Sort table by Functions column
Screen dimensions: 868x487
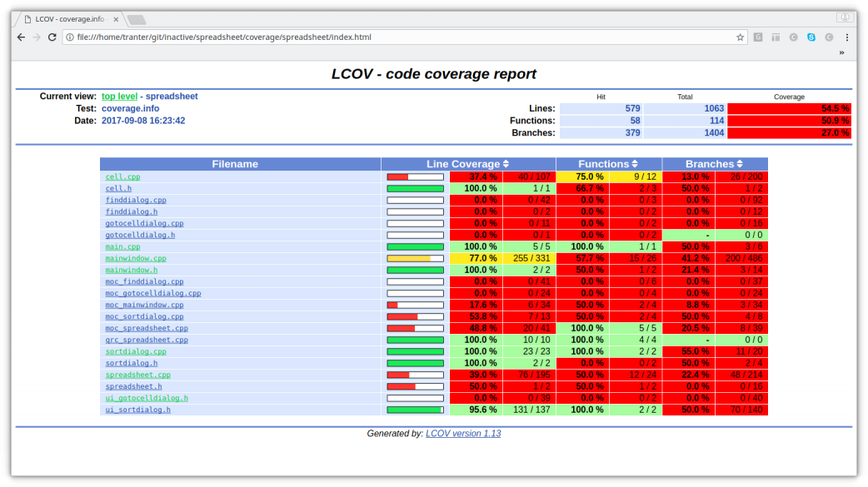coord(635,165)
